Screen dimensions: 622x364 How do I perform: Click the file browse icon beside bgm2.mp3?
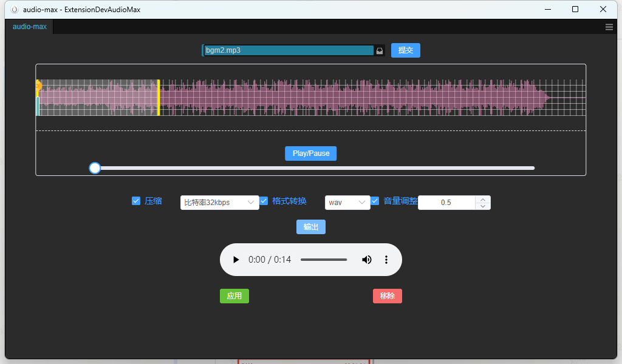pos(380,50)
